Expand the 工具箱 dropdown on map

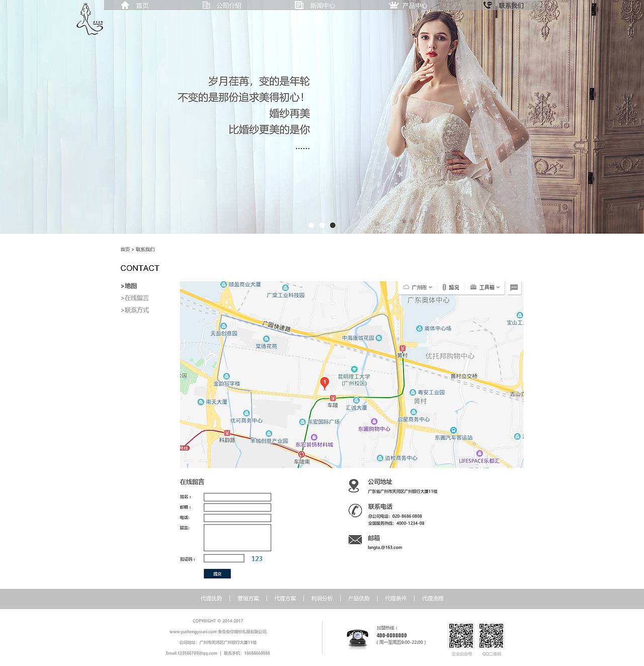[490, 287]
